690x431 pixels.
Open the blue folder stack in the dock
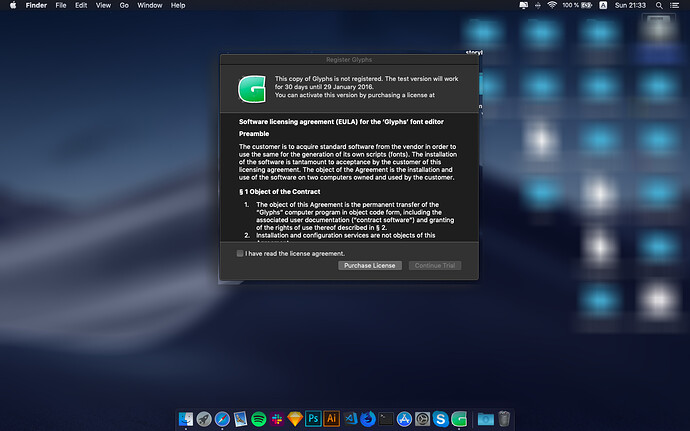[486, 419]
